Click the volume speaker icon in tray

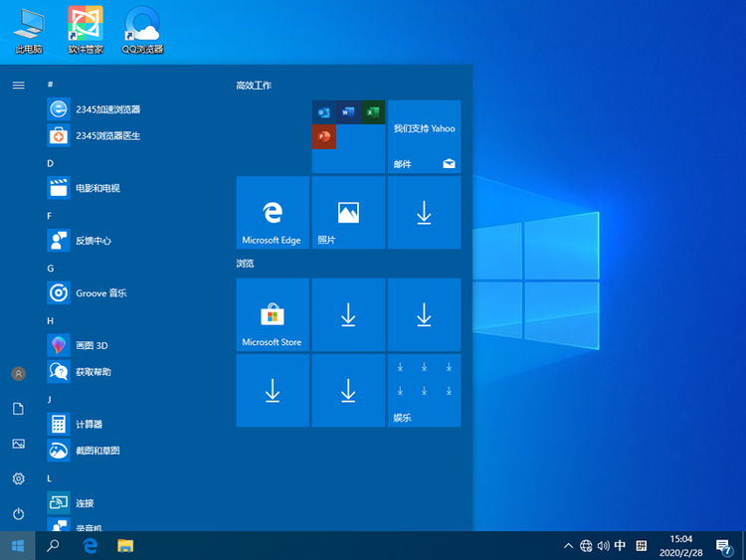point(604,546)
